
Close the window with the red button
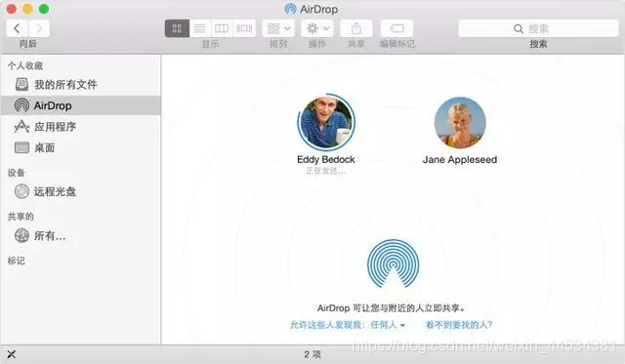pyautogui.click(x=12, y=9)
